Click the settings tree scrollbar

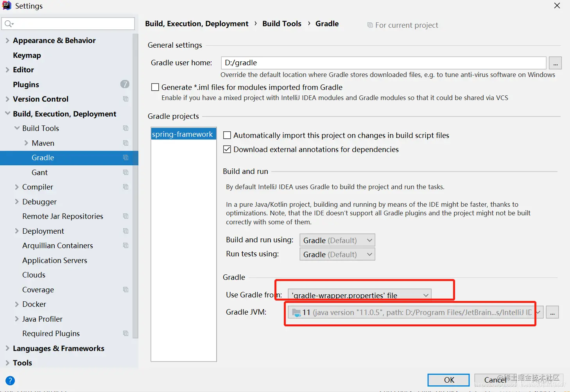(135, 186)
